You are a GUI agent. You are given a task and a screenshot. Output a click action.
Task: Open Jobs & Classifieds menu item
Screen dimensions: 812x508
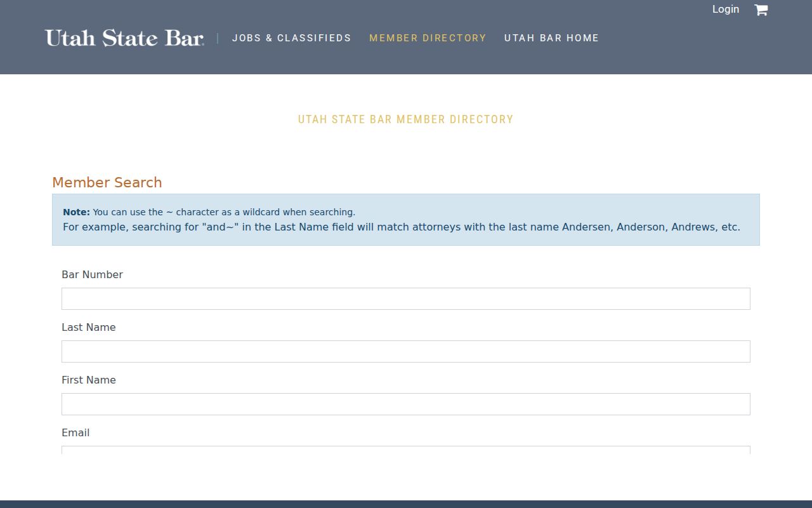pyautogui.click(x=292, y=38)
